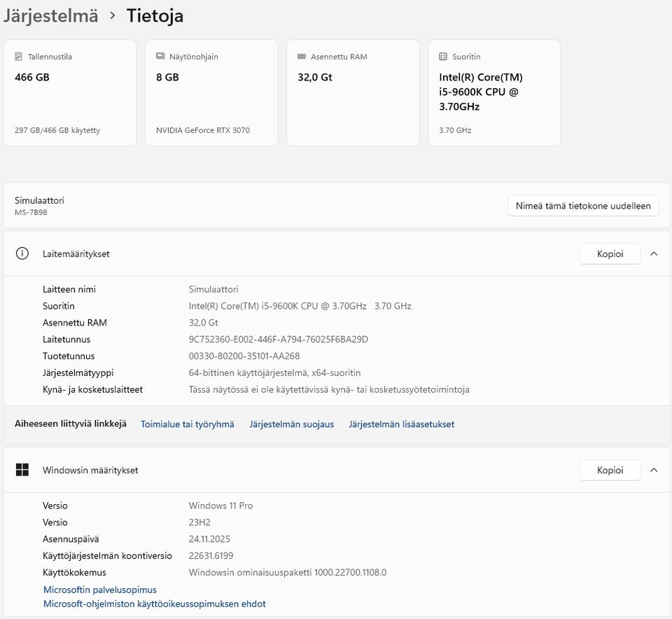Image resolution: width=672 pixels, height=619 pixels.
Task: Click the 297 GB/466 GB käytetty text
Action: [57, 130]
